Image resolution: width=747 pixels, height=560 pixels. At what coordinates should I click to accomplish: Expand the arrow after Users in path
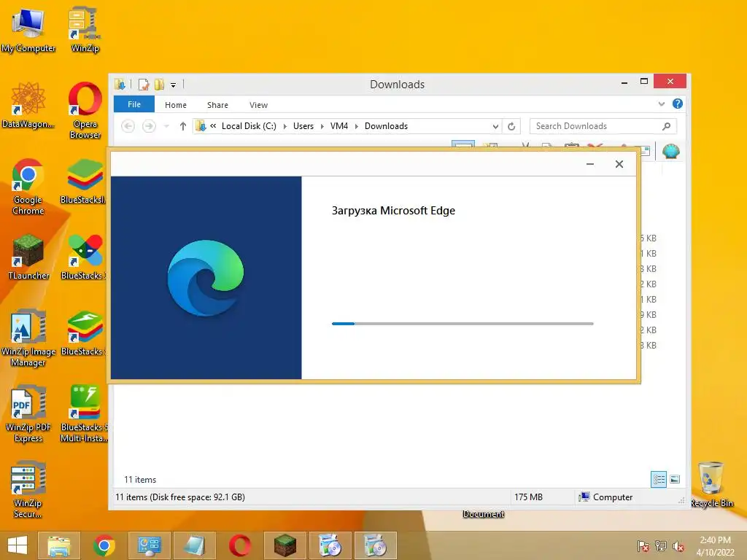(x=322, y=126)
